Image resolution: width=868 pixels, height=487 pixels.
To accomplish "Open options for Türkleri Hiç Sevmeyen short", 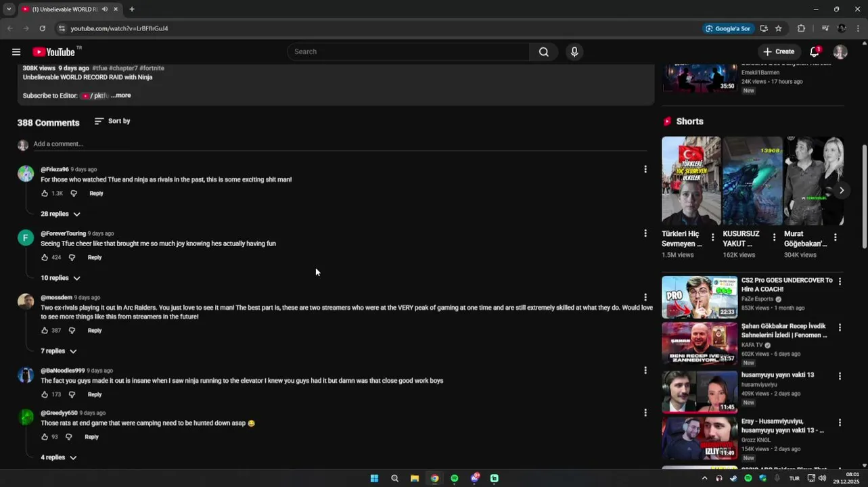I will click(712, 237).
